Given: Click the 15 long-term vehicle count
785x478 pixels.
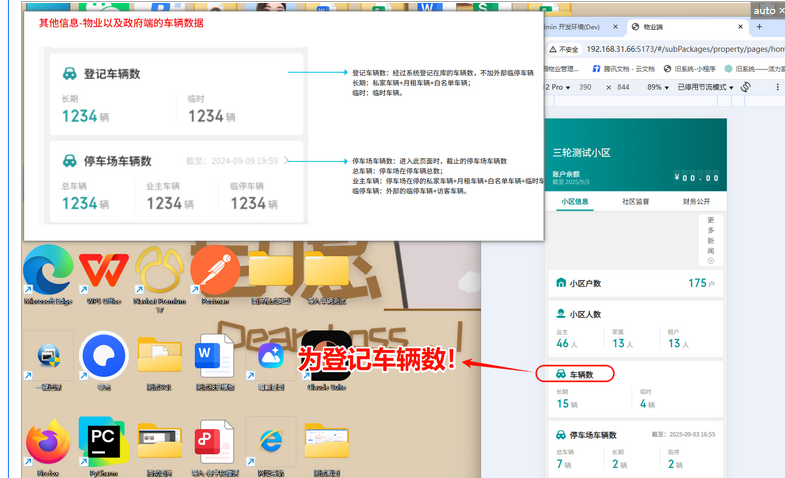Looking at the screenshot, I should (563, 403).
